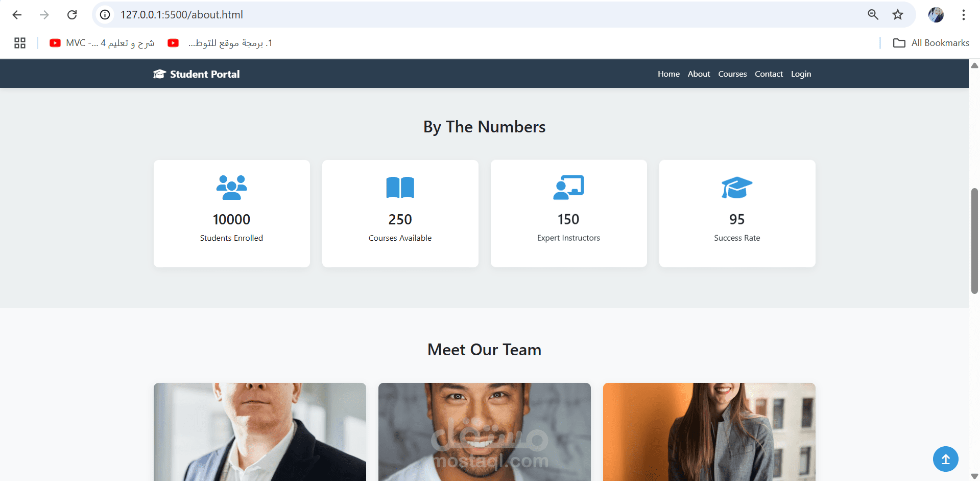Click the Success Rate graduation cap icon
980x481 pixels.
tap(737, 188)
